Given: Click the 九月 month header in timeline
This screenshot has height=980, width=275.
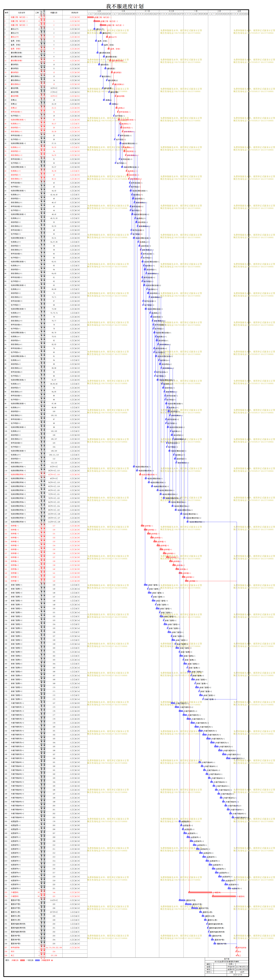Looking at the screenshot, I should pos(99,11).
